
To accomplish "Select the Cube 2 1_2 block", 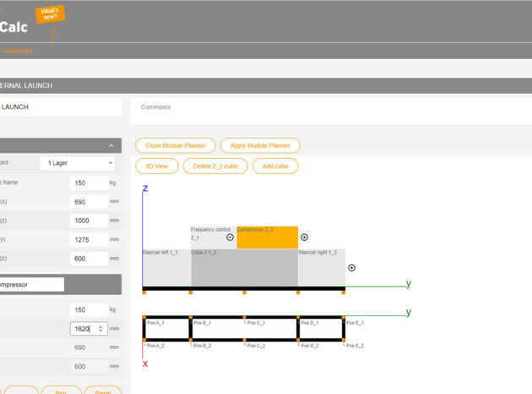I will (244, 268).
